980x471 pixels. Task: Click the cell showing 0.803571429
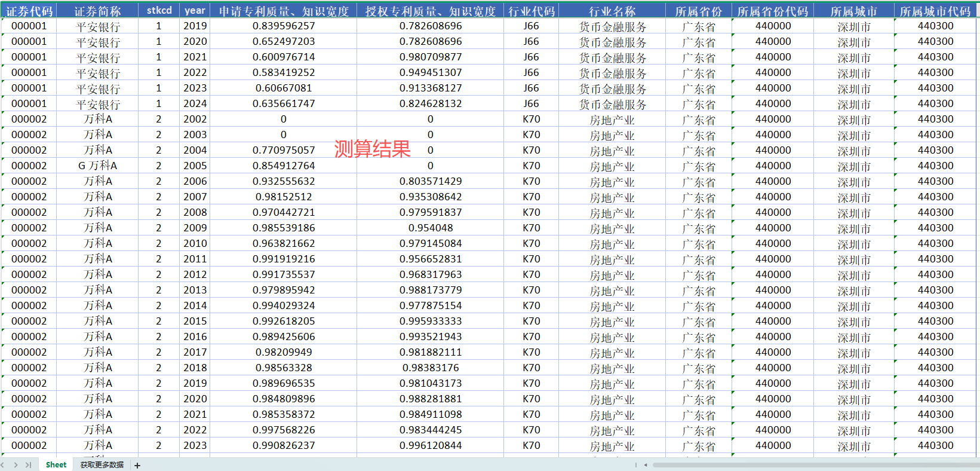[431, 181]
